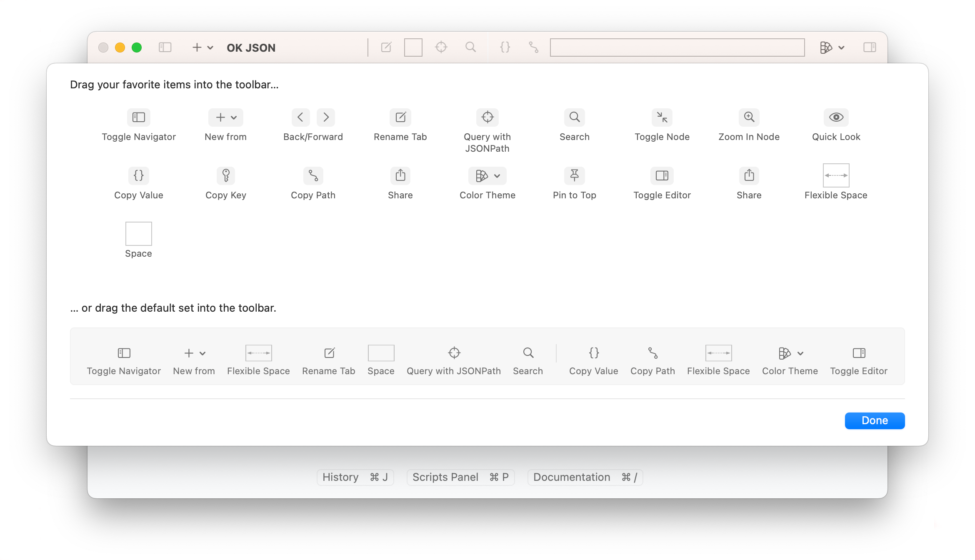Click the Copy Value braces icon in palette

click(x=139, y=175)
